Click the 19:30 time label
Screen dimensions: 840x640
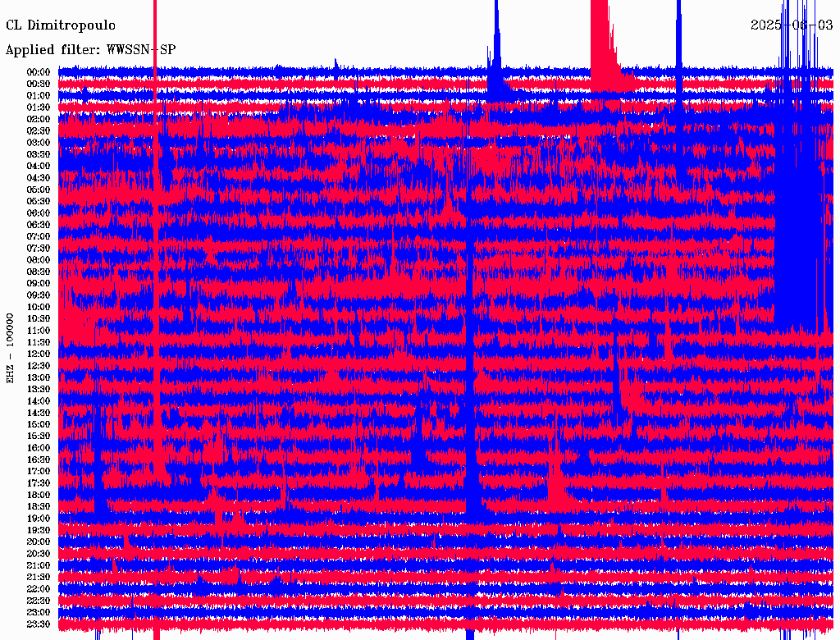[x=39, y=531]
